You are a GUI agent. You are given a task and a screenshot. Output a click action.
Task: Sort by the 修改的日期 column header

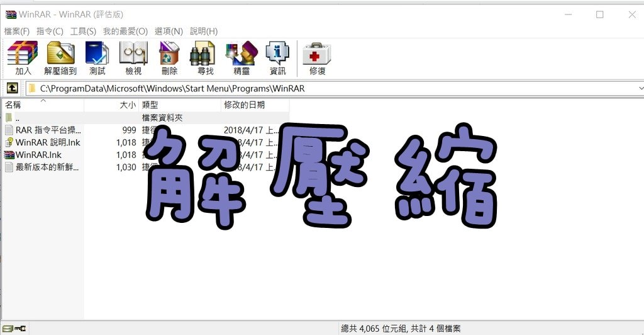point(255,105)
